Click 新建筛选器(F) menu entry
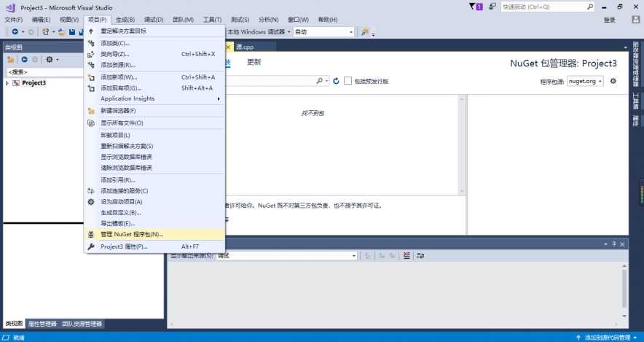644x342 pixels. pos(118,111)
